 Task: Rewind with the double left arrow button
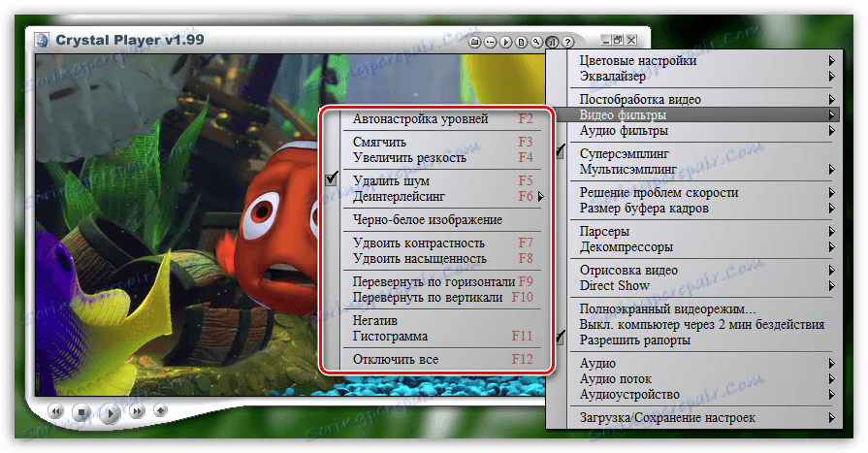click(x=55, y=411)
